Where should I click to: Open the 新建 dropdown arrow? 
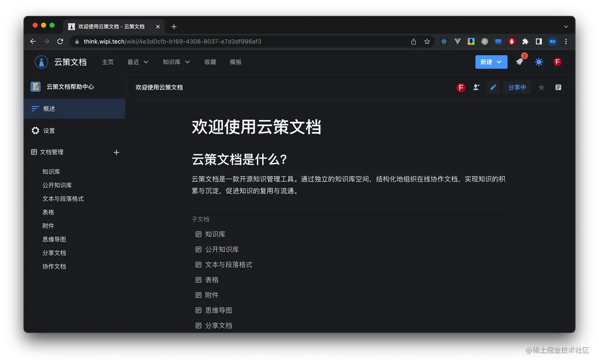(500, 62)
